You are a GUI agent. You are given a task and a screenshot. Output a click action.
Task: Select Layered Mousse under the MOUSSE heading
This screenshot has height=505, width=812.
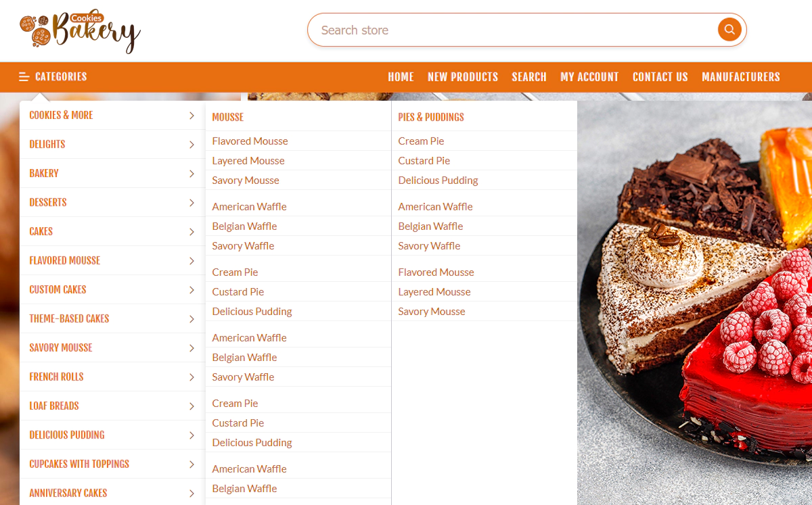tap(248, 160)
